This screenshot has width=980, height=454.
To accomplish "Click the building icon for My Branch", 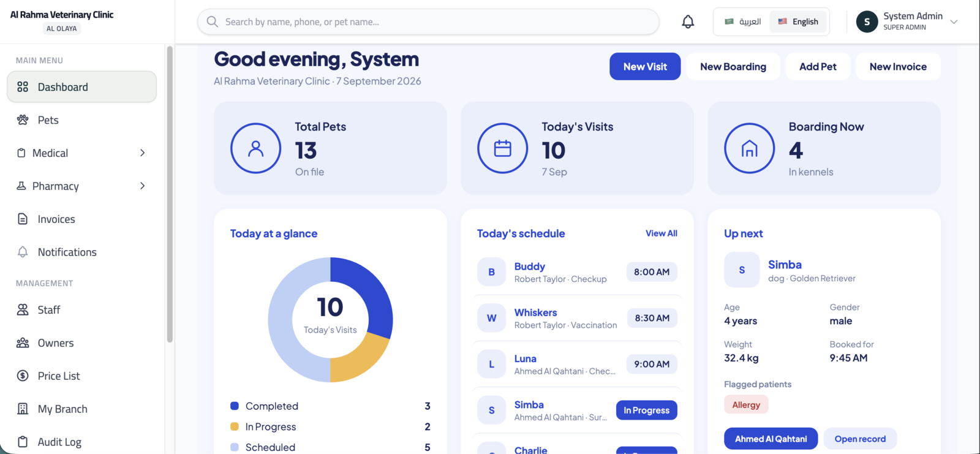I will (23, 409).
